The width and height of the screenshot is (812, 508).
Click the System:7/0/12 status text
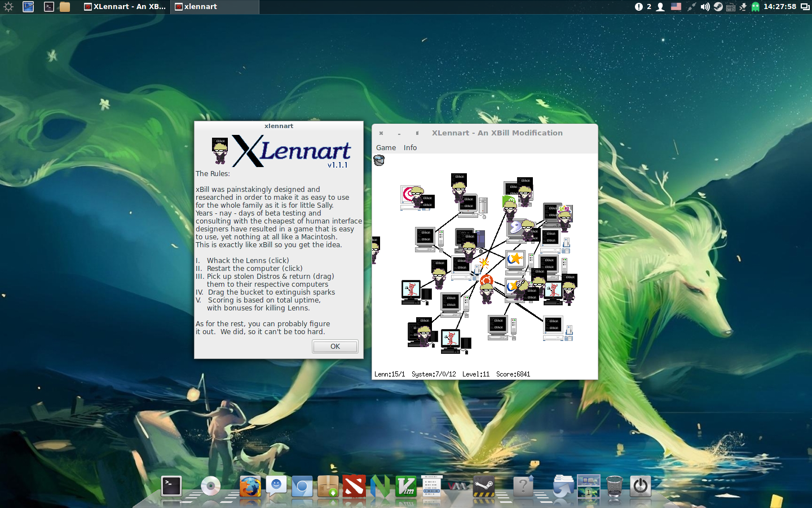coord(434,374)
